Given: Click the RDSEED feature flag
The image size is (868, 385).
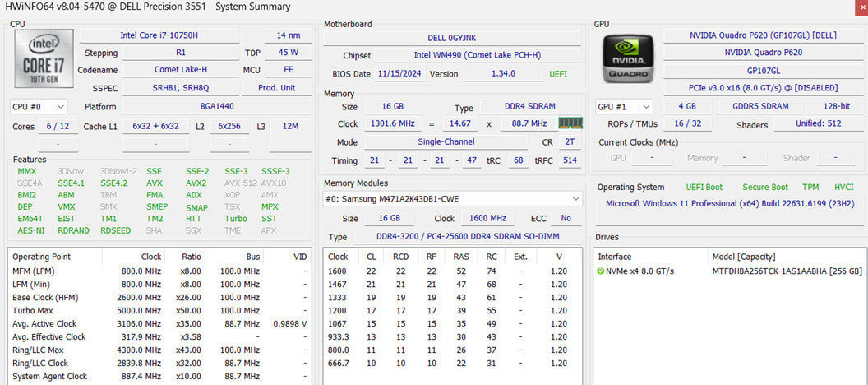Looking at the screenshot, I should (x=116, y=230).
